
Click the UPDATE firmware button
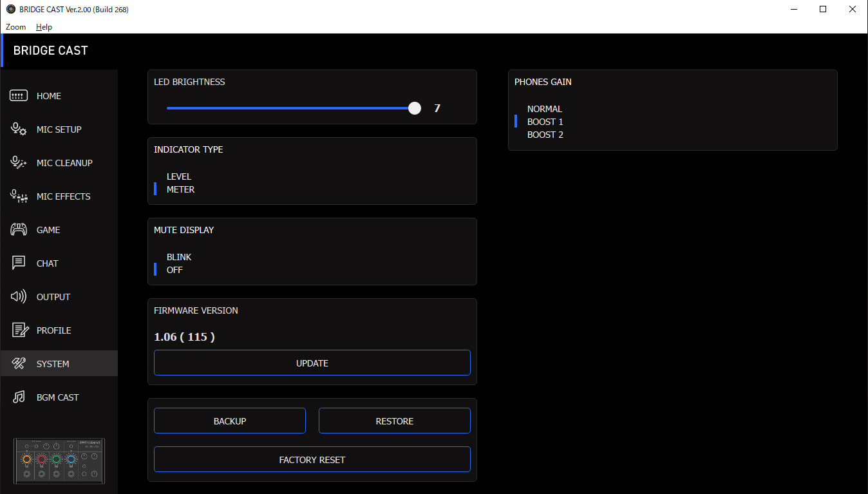click(x=312, y=363)
